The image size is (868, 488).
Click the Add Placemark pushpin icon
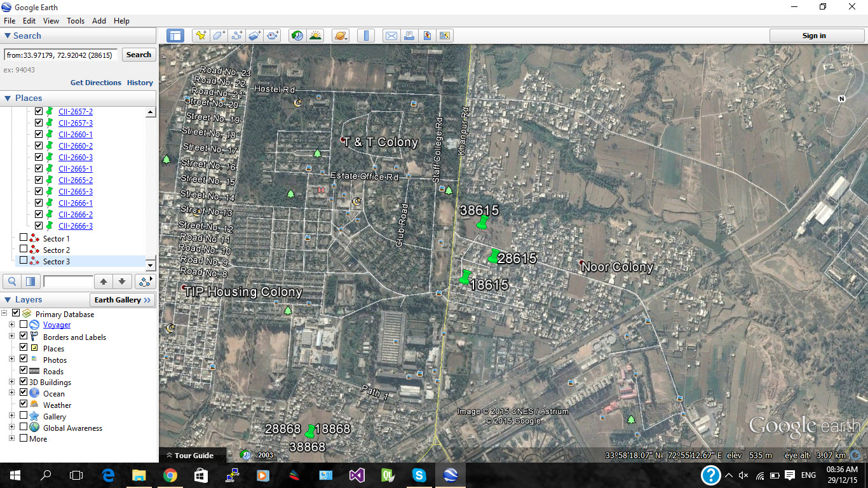click(201, 36)
